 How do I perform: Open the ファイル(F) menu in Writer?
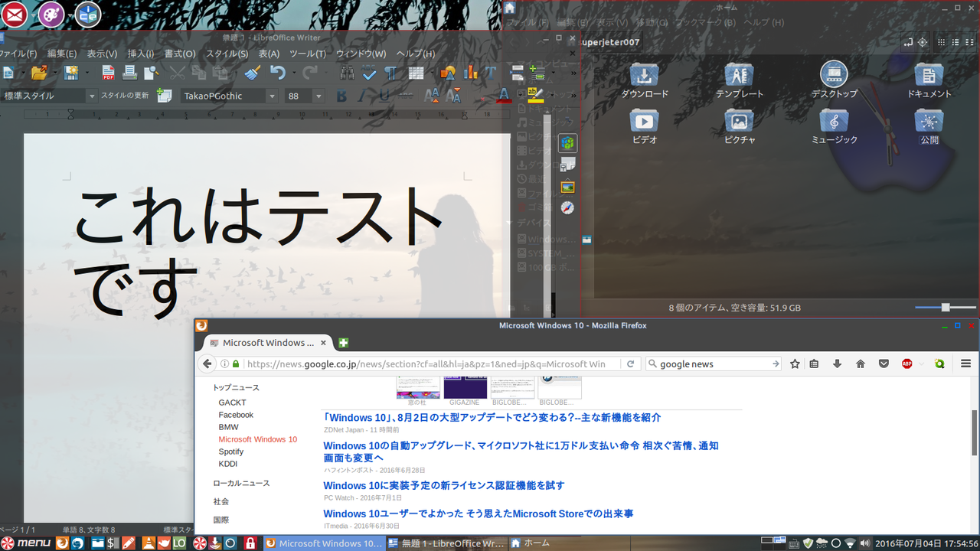18,54
